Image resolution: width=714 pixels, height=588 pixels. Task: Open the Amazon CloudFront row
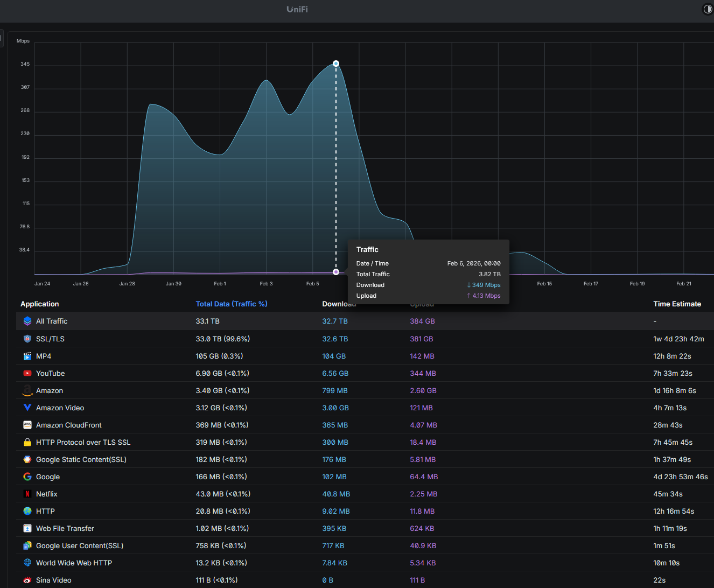pyautogui.click(x=365, y=425)
